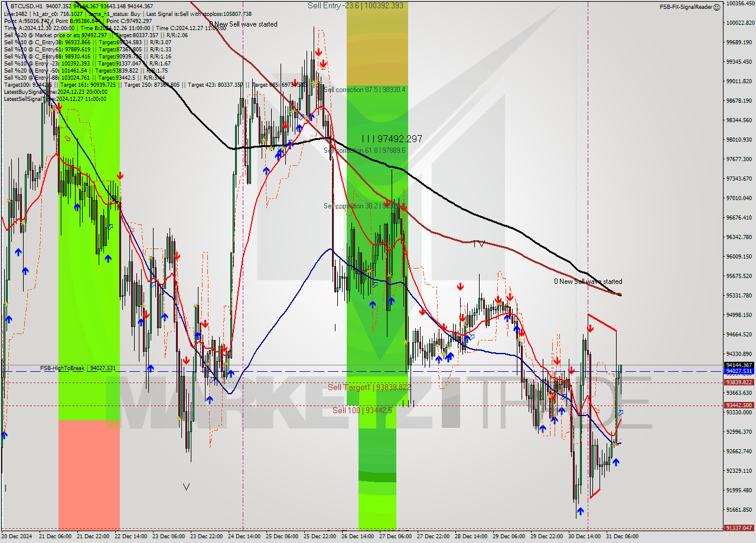Click the 98010.930 price scale label
The image size is (756, 543).
coord(739,140)
